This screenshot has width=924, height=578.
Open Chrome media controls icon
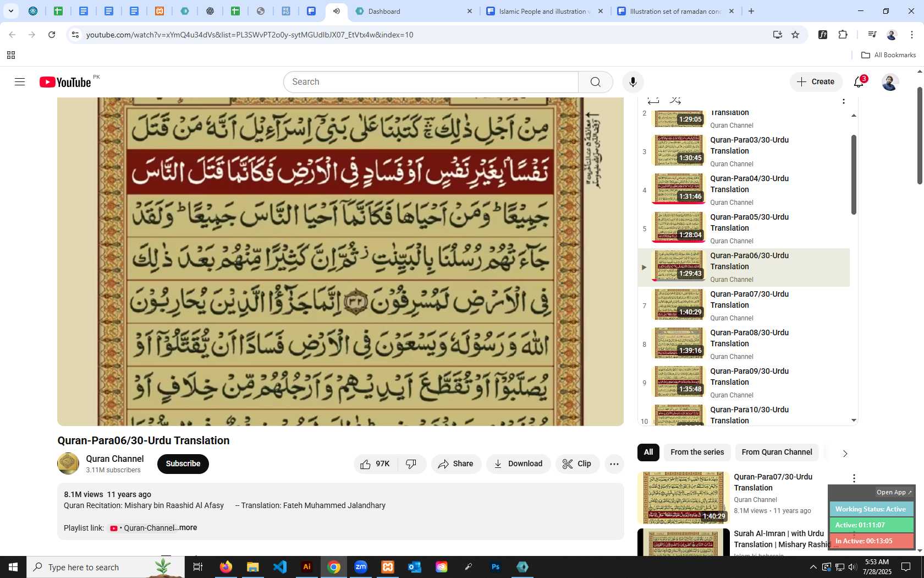click(872, 35)
